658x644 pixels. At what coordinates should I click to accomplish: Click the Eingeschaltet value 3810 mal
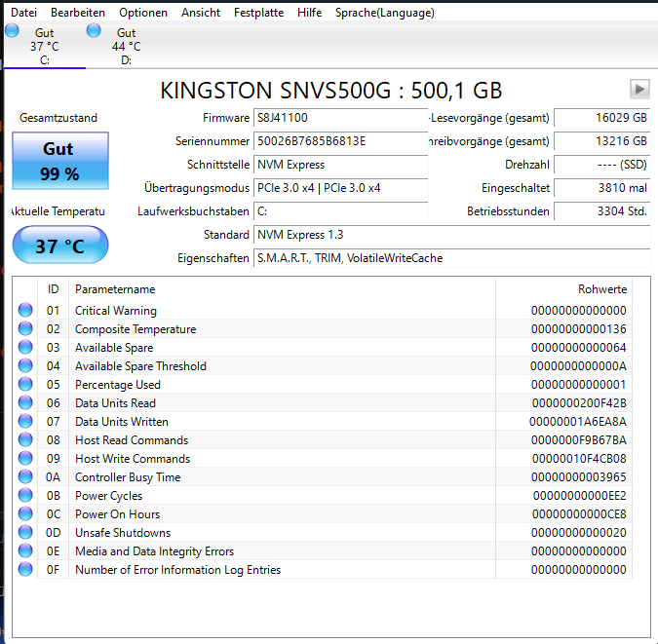[602, 188]
